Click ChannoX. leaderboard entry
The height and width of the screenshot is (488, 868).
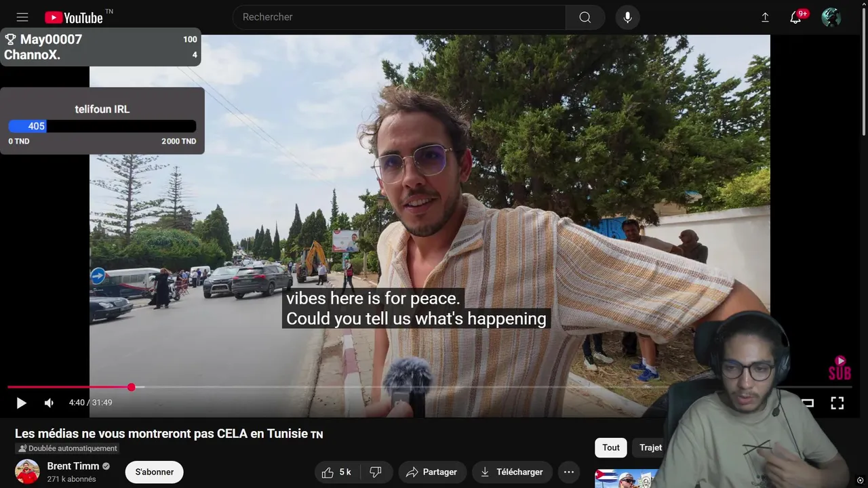pyautogui.click(x=102, y=55)
